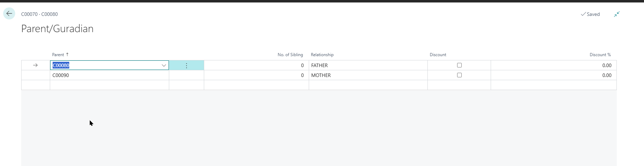Enable Discount checkbox for FATHER row
The height and width of the screenshot is (166, 644).
(x=459, y=65)
